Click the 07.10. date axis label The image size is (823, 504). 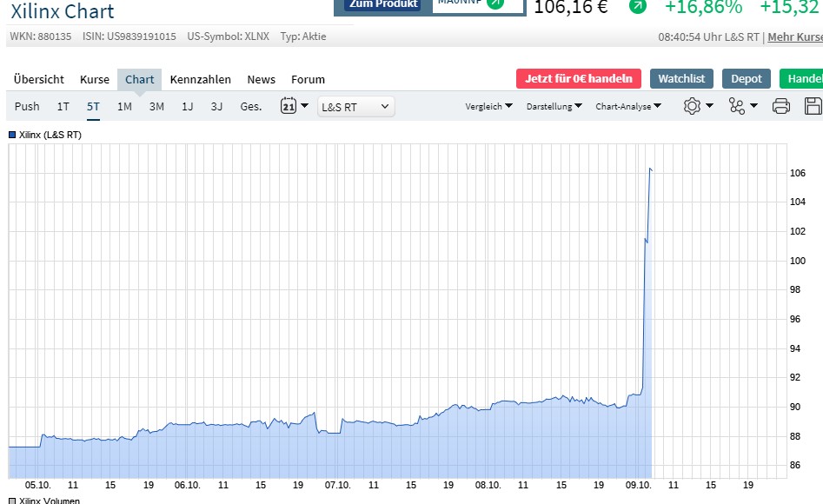[337, 485]
